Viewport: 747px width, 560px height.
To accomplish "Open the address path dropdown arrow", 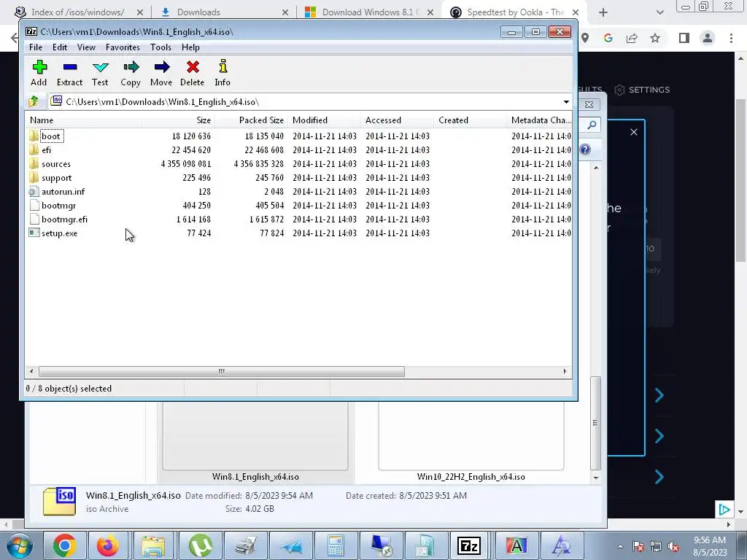I will pos(566,102).
